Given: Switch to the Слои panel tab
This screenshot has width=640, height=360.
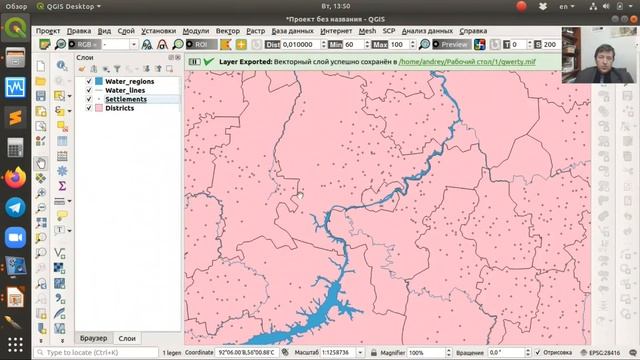Looking at the screenshot, I should (127, 338).
